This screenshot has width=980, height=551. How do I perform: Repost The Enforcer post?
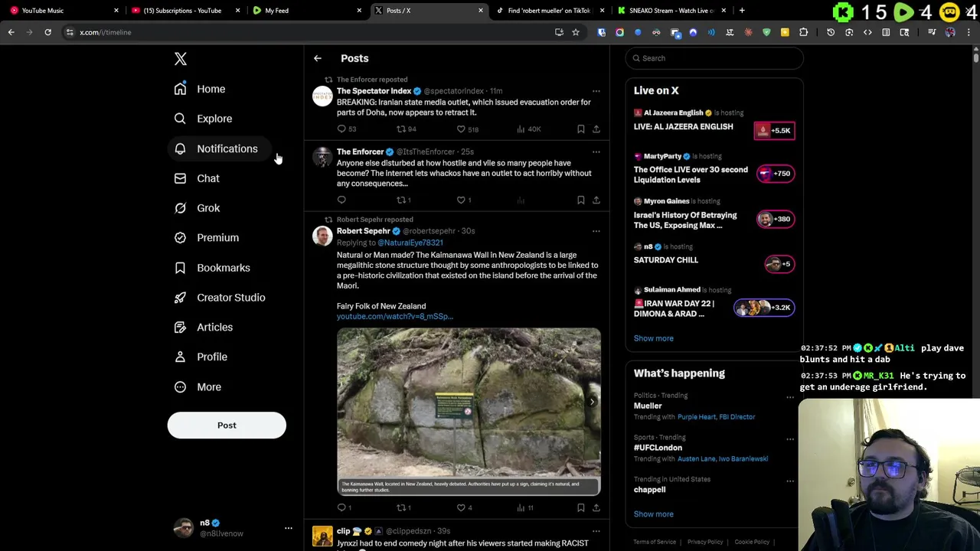(x=401, y=200)
